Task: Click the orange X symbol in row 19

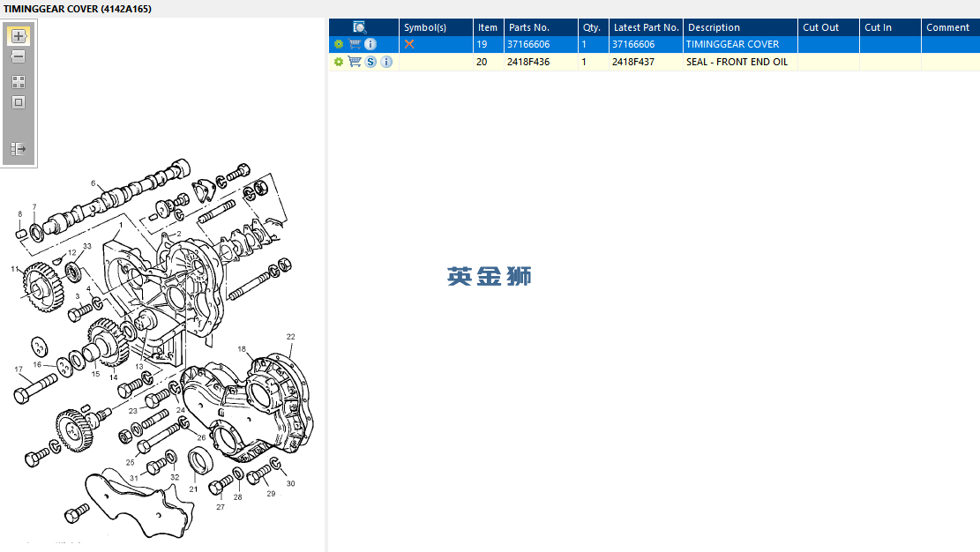Action: (409, 44)
